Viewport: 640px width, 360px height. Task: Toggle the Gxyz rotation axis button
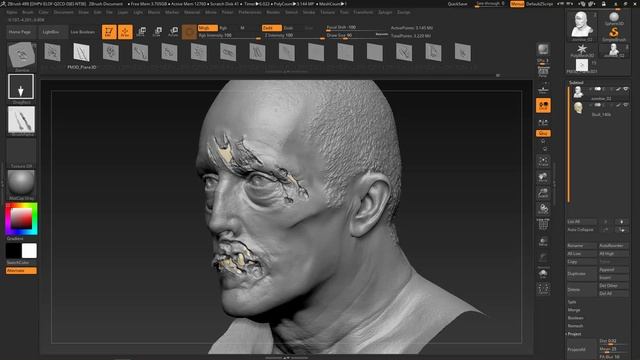543,133
